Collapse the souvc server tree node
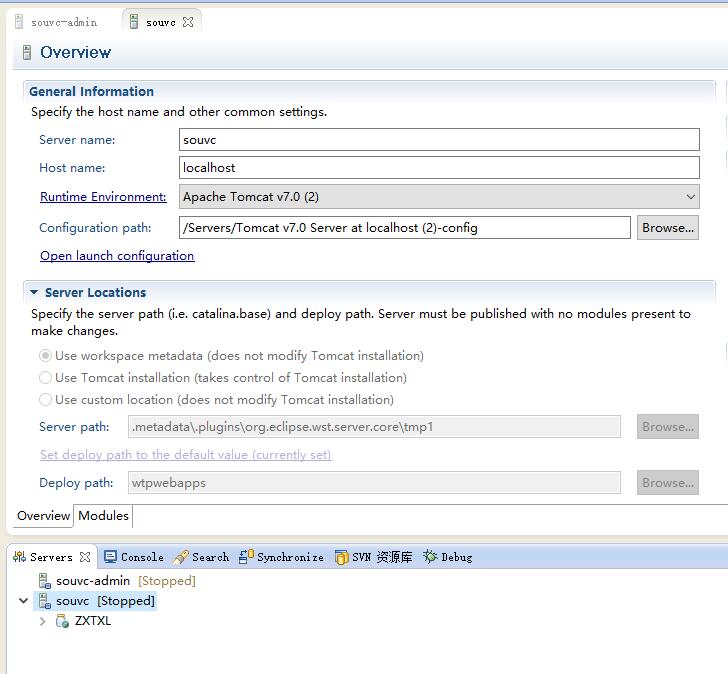This screenshot has width=728, height=674. pos(23,601)
